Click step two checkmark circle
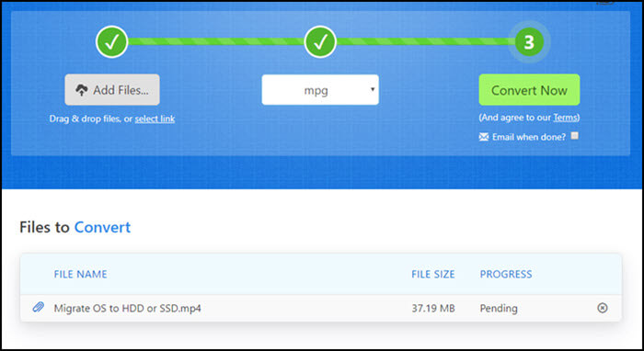Viewport: 644px width, 351px height. point(320,41)
